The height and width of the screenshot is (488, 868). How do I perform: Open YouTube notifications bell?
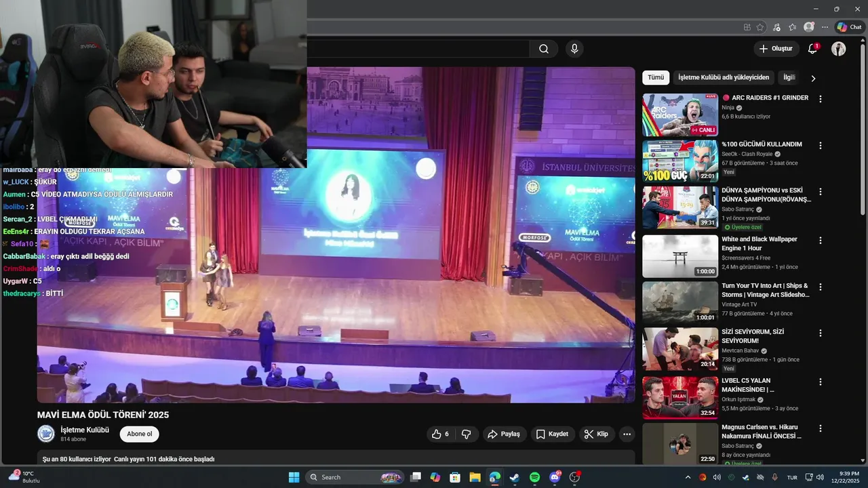pos(812,49)
